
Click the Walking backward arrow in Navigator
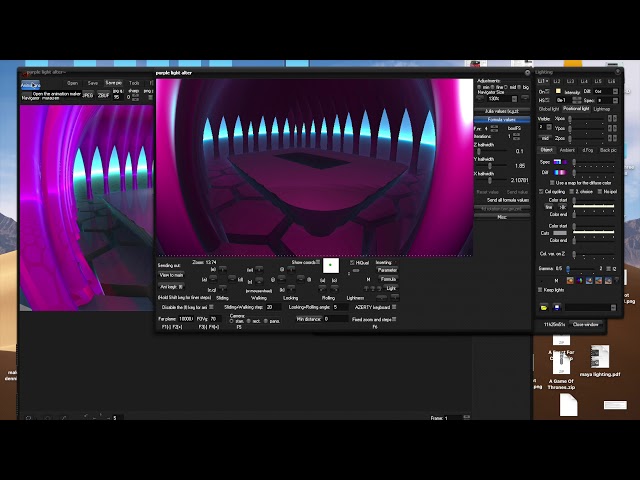coord(259,281)
